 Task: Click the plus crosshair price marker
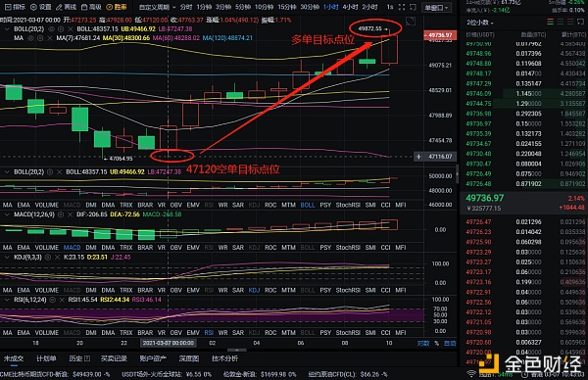point(418,157)
